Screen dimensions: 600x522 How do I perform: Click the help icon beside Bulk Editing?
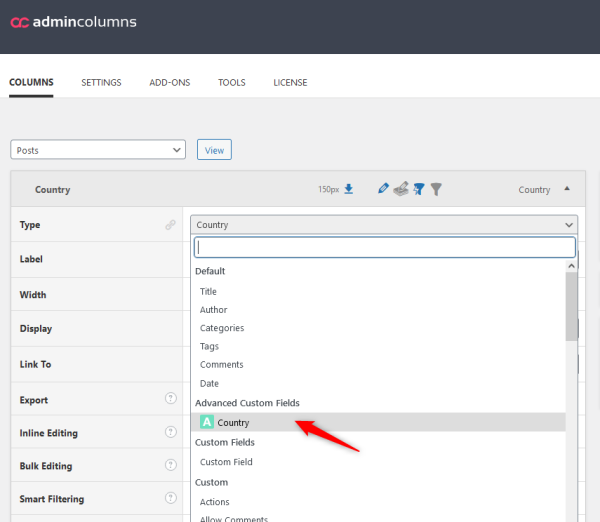pos(170,466)
